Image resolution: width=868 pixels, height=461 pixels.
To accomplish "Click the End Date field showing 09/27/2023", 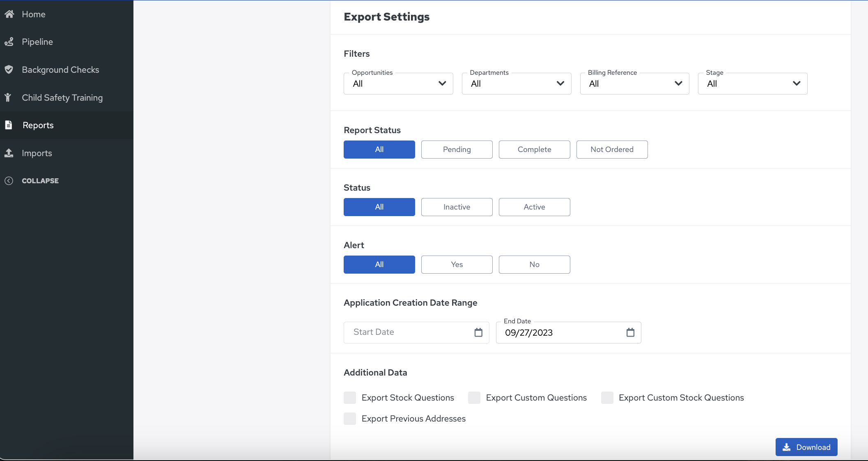I will 569,332.
